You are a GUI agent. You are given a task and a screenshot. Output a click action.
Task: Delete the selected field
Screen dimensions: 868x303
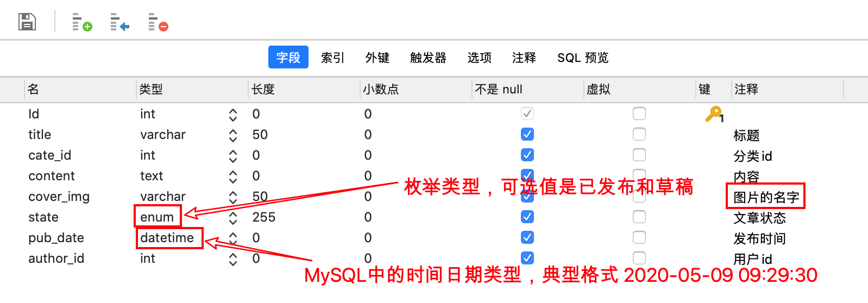(158, 22)
